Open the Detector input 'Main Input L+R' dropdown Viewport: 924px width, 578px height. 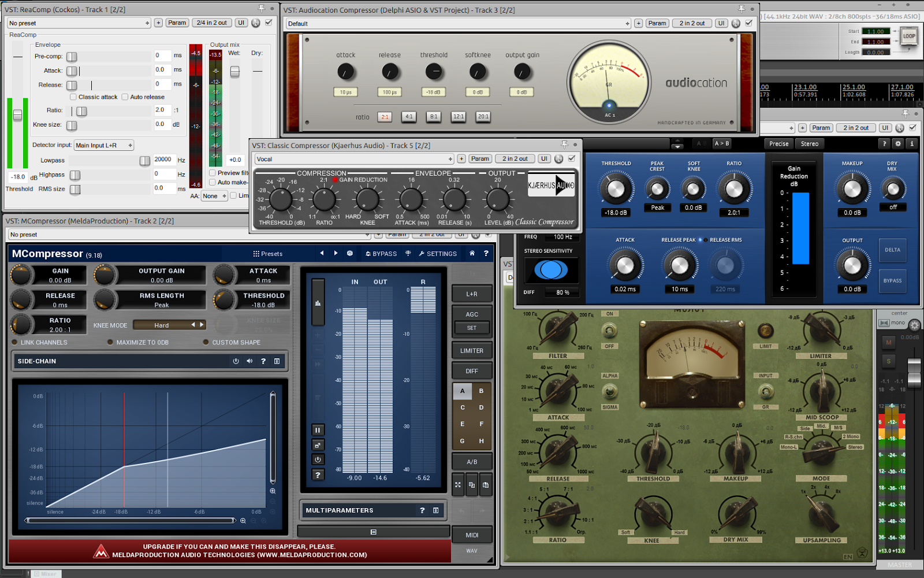click(x=103, y=145)
